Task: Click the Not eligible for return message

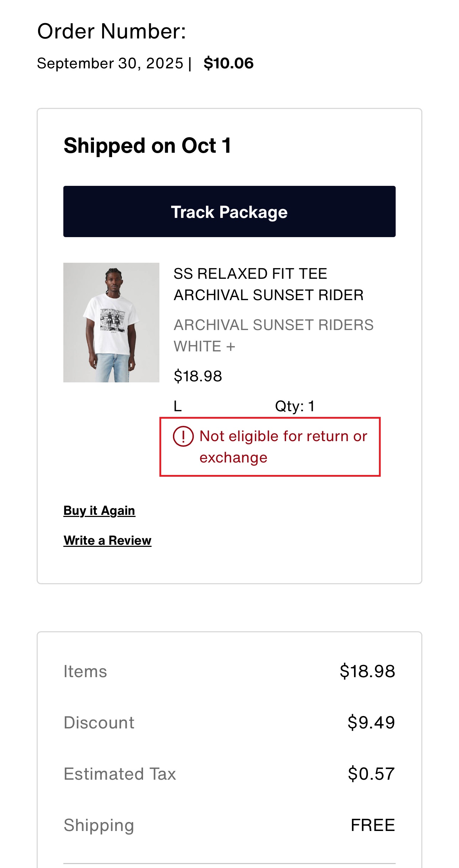Action: pyautogui.click(x=283, y=446)
